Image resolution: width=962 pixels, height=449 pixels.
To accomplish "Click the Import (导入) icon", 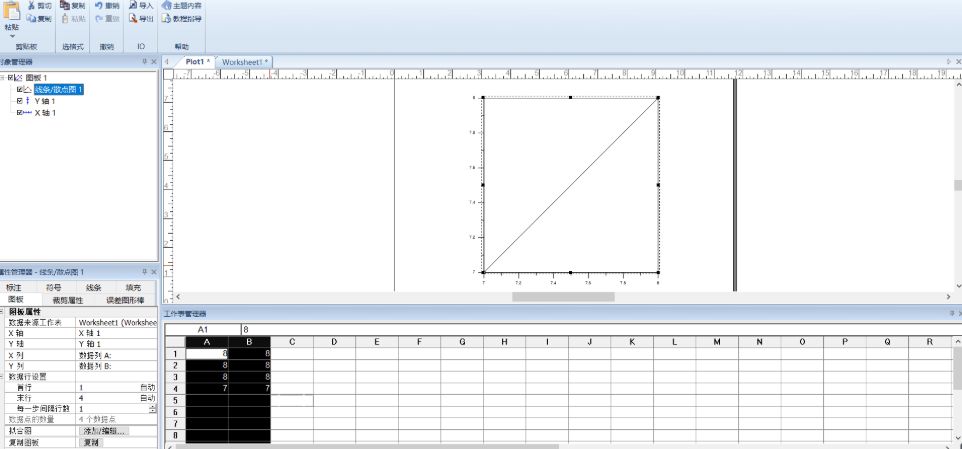I will (133, 6).
